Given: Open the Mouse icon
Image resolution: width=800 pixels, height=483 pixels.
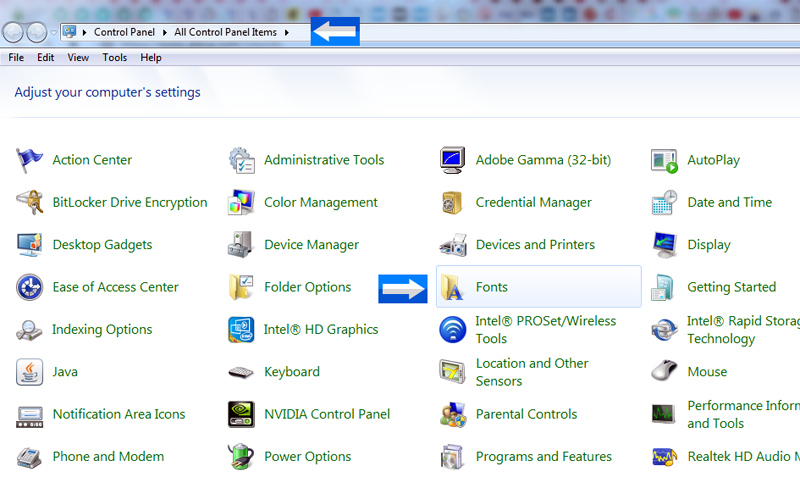Looking at the screenshot, I should (664, 371).
